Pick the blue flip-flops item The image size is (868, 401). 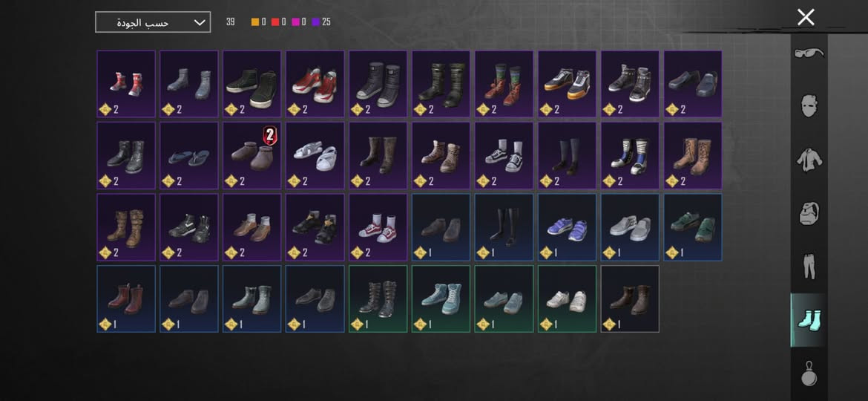pos(188,156)
